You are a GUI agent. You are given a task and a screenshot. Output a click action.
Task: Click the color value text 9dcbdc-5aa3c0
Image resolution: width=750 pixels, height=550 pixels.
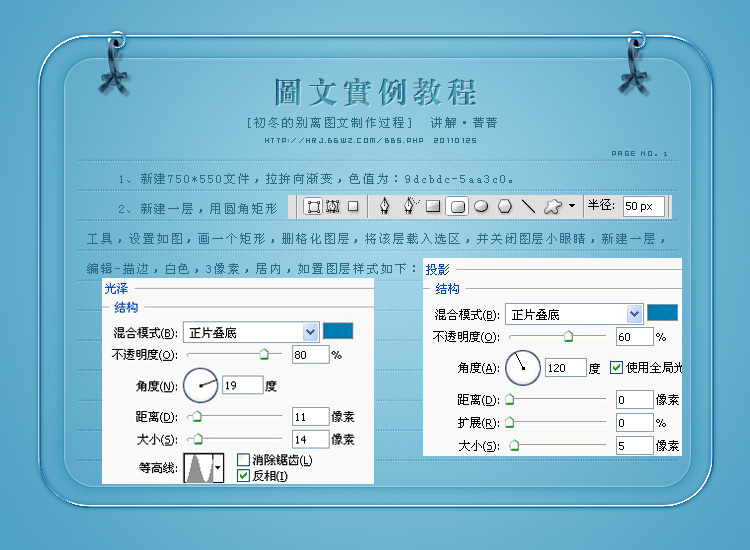(455, 179)
